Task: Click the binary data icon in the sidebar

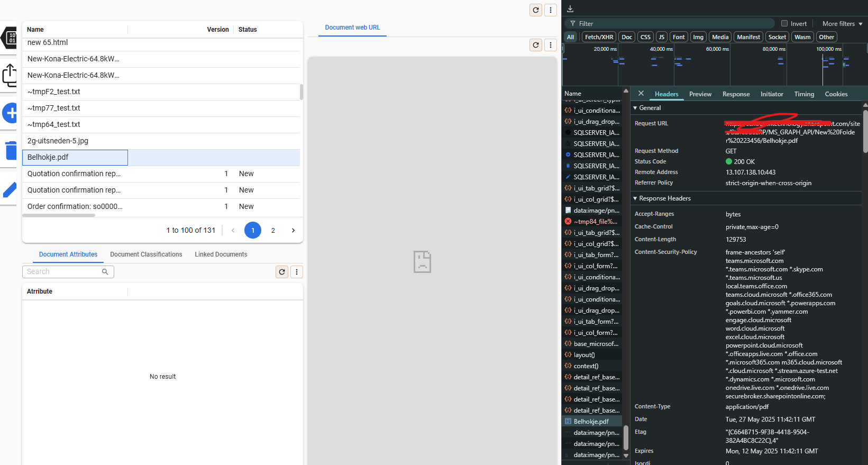Action: [9, 38]
